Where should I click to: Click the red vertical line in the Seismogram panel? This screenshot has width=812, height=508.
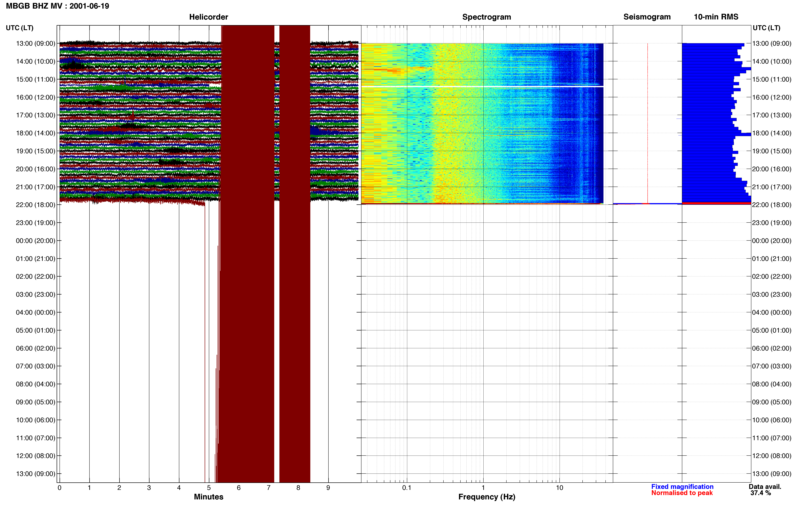pos(647,123)
